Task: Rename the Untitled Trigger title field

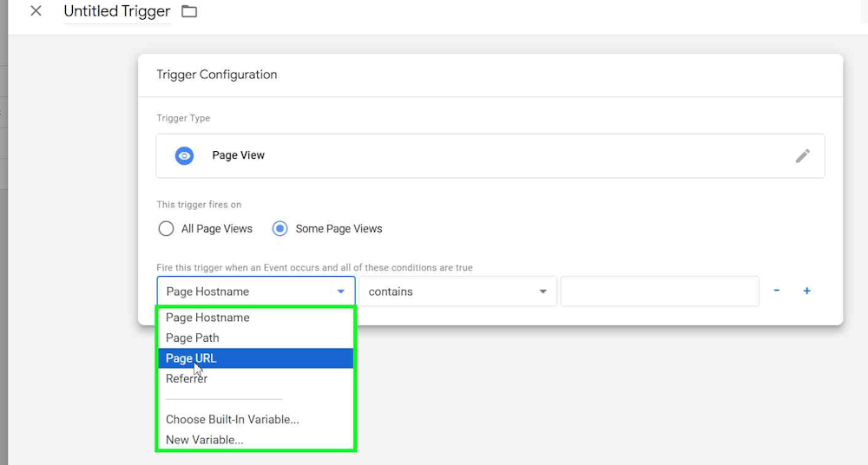Action: [x=116, y=12]
